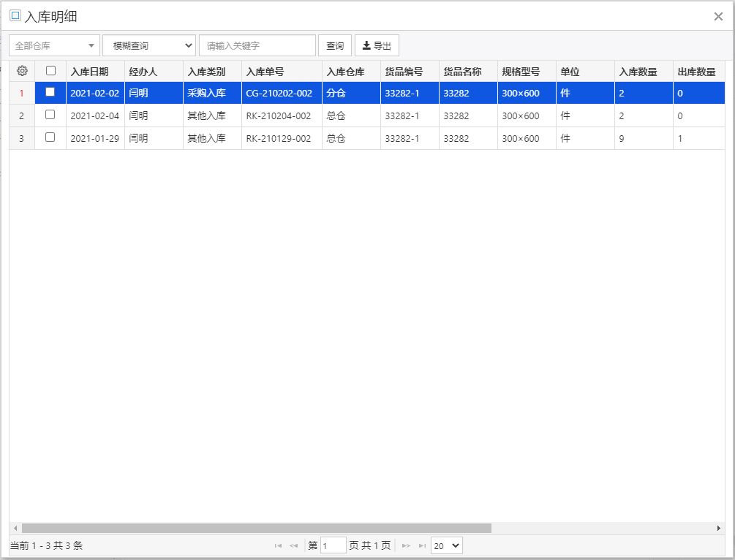Click row number 2 in the index column
The image size is (735, 560).
[21, 116]
